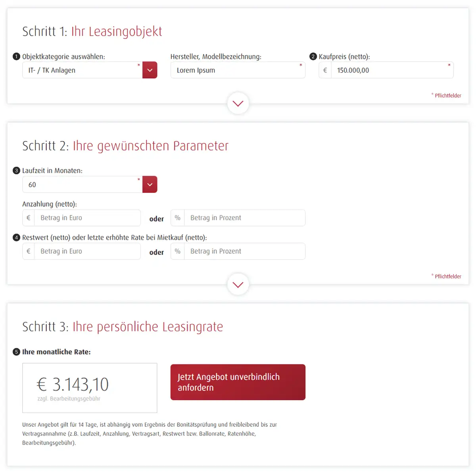Click the asterisk on the Kaufpreis field
This screenshot has width=476, height=472.
tap(449, 65)
